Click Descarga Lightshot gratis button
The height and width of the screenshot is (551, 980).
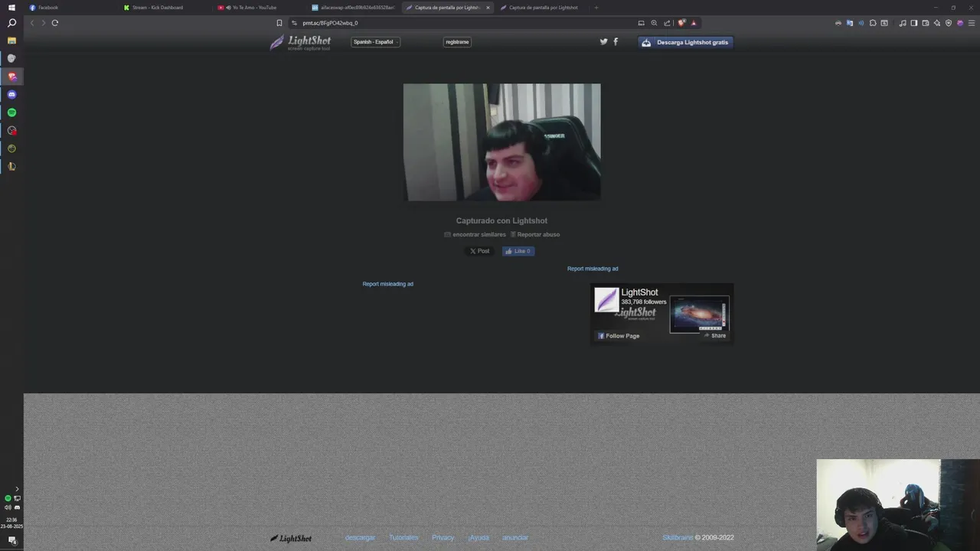[685, 42]
